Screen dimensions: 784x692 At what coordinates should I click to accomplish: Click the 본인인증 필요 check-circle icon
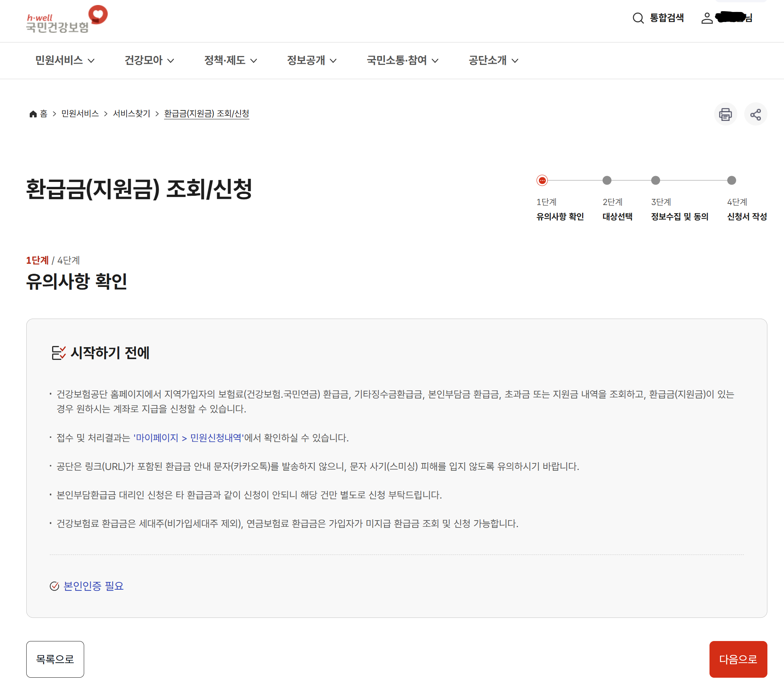tap(54, 586)
